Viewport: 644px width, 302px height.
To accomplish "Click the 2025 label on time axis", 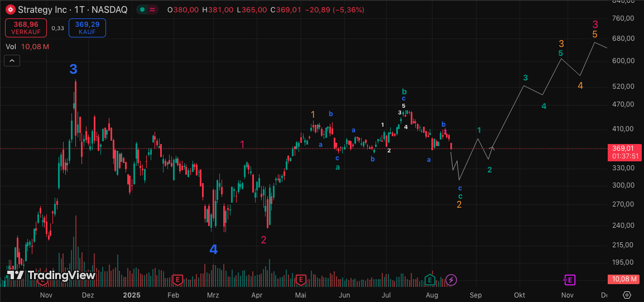I will click(131, 295).
